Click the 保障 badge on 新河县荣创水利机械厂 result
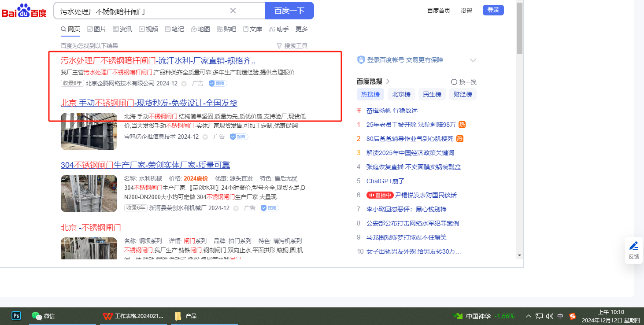644x325 pixels. 270,208
